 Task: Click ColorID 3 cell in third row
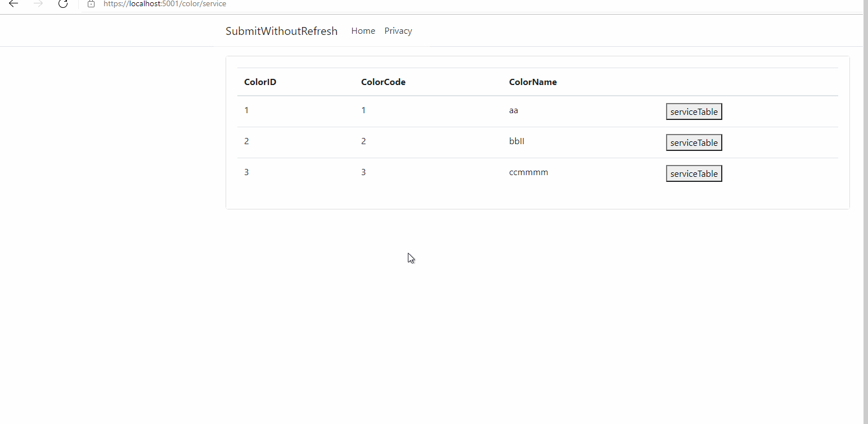(x=246, y=172)
